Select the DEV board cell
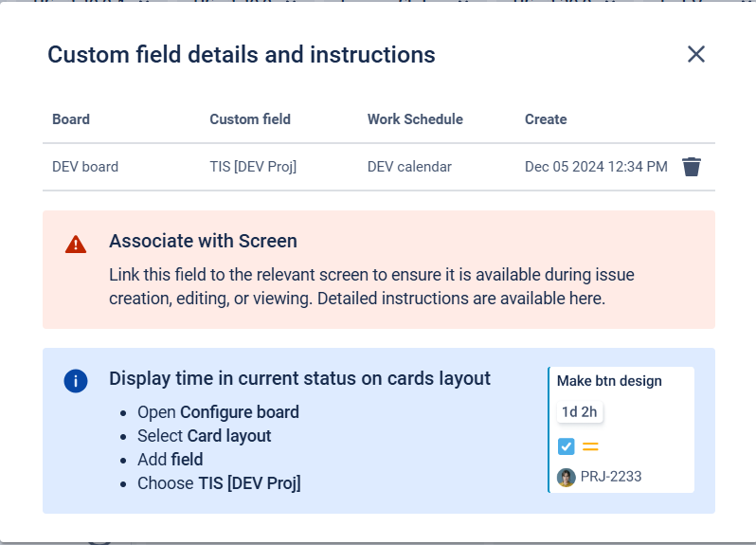This screenshot has width=756, height=545. pos(85,167)
